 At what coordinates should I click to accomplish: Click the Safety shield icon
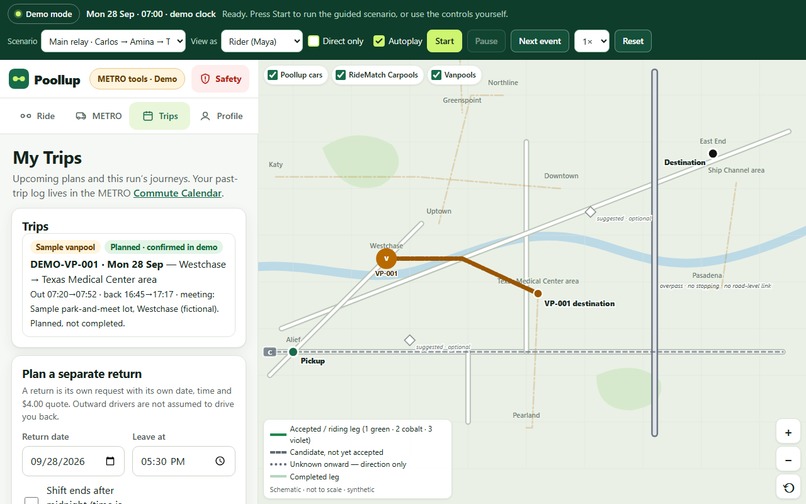205,79
